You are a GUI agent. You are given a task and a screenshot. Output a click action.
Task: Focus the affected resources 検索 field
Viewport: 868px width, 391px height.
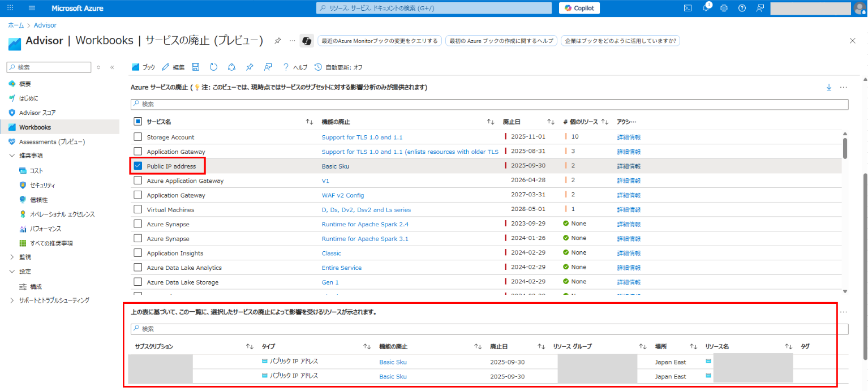tap(489, 329)
